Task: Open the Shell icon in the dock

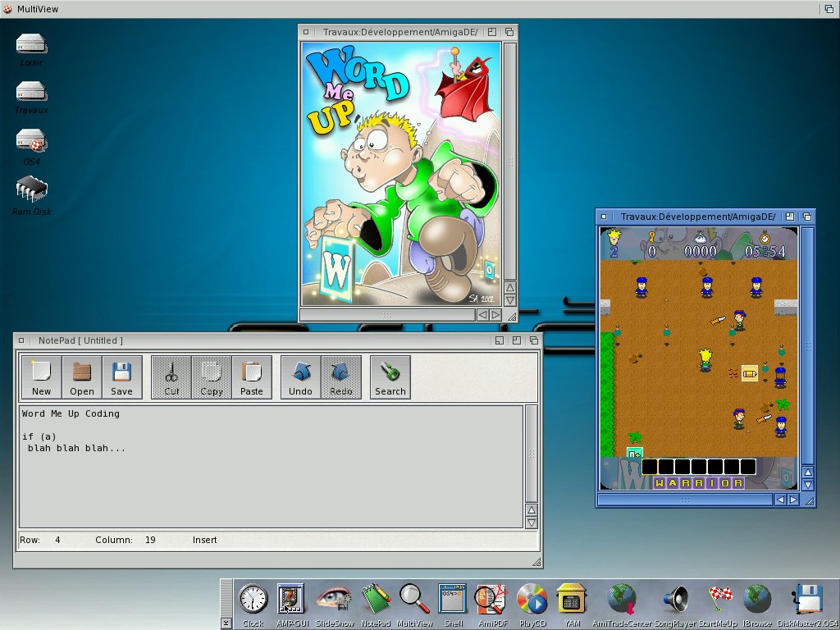Action: (x=453, y=605)
